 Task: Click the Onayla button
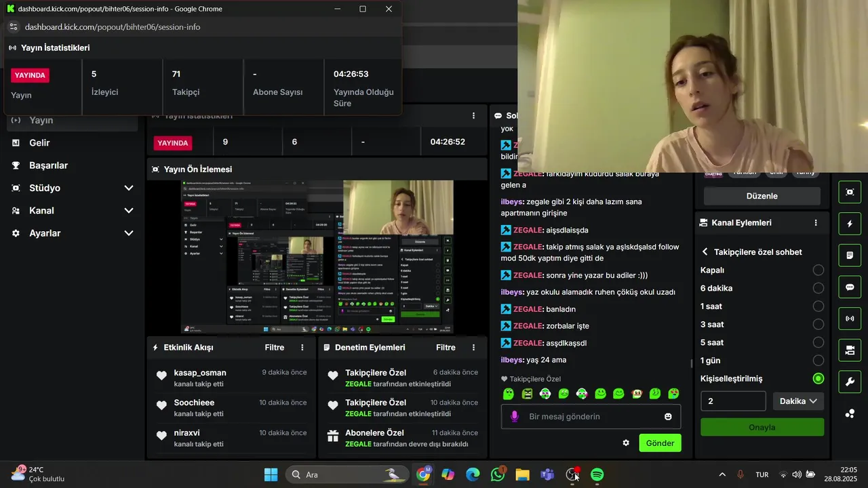762,427
